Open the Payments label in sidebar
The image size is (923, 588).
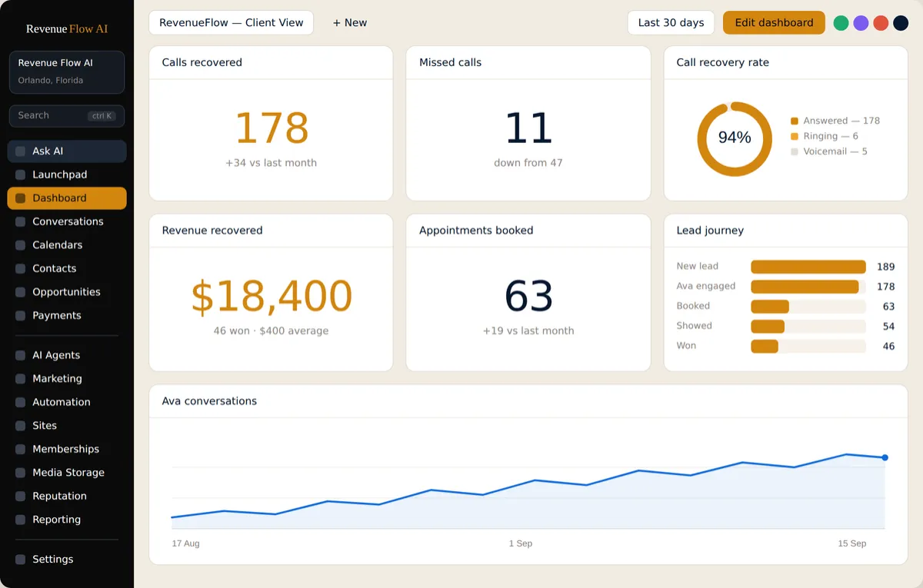[x=56, y=316]
